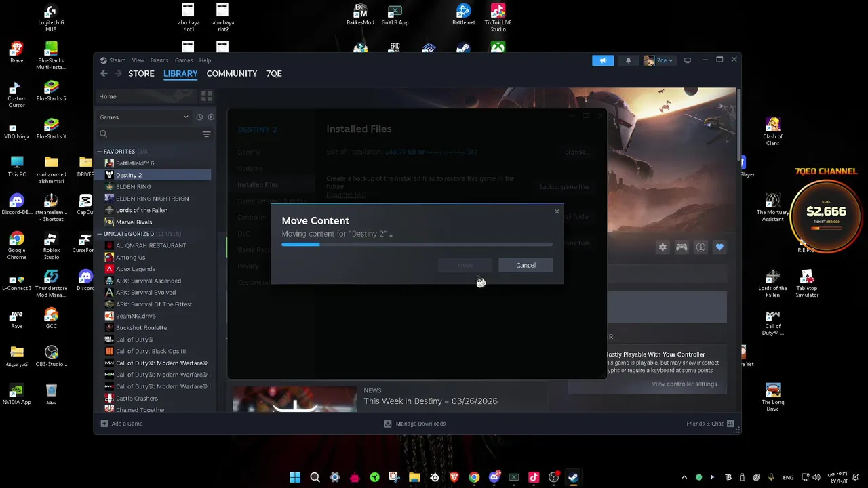Viewport: 868px width, 488px height.
Task: Open Windows Start menu
Action: click(295, 477)
